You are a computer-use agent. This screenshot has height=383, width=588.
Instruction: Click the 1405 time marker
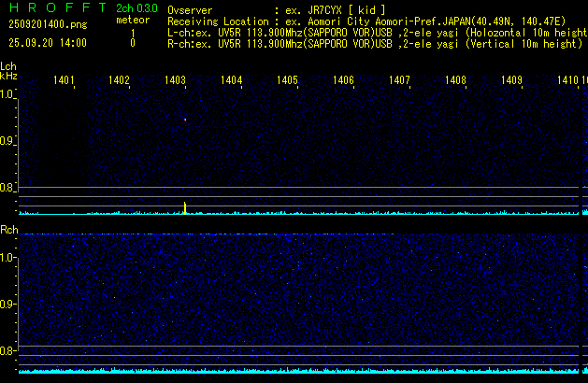point(287,80)
